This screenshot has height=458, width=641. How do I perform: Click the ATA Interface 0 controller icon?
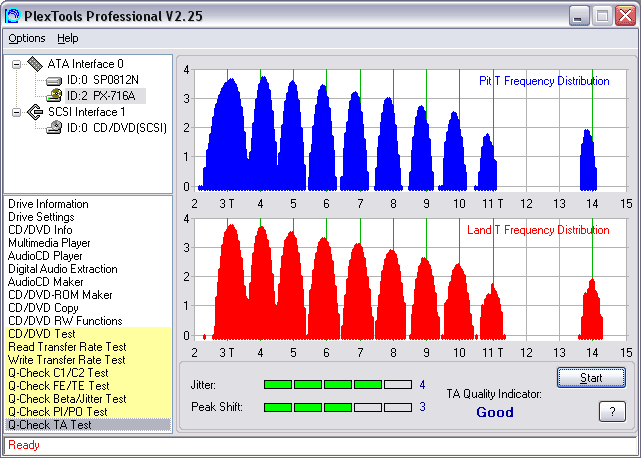pos(35,64)
